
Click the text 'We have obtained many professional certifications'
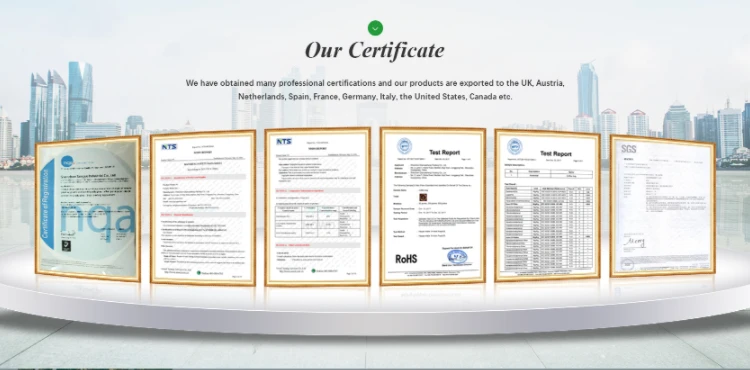point(281,83)
